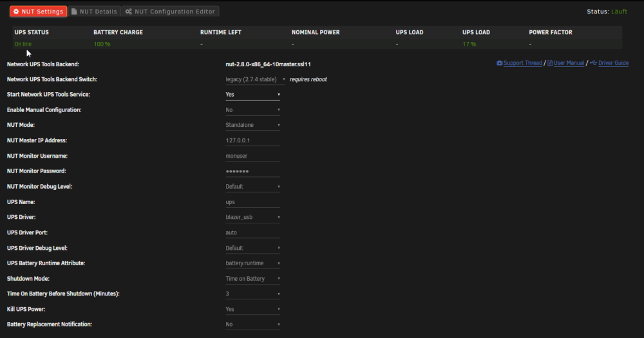Image resolution: width=644 pixels, height=338 pixels.
Task: Click the 'Network UPS Tools Backend:' label
Action: tap(43, 64)
